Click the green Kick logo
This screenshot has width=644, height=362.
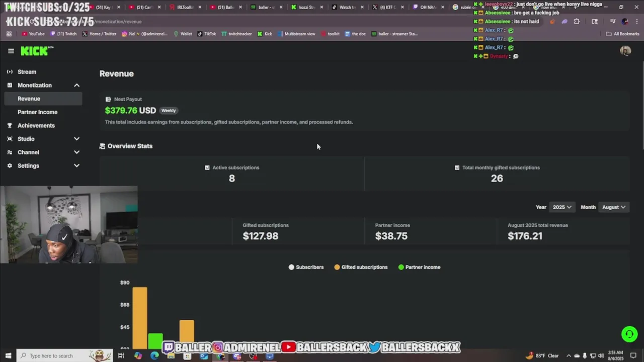37,51
